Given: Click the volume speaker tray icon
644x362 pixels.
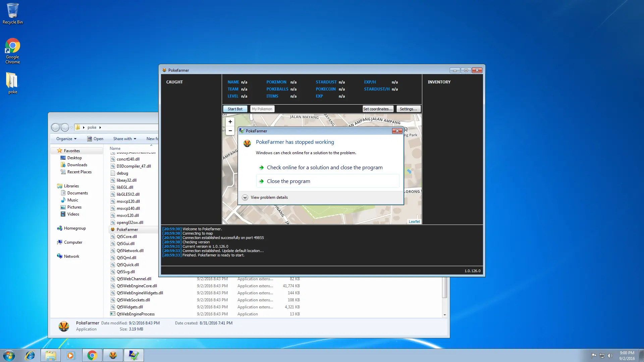Looking at the screenshot, I should click(610, 356).
